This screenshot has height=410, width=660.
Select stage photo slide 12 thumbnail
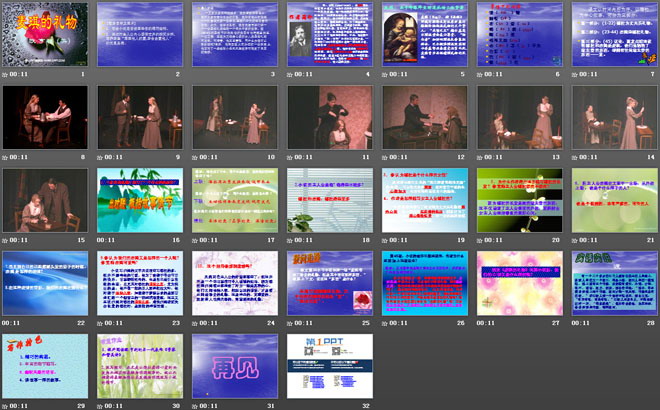(425, 117)
